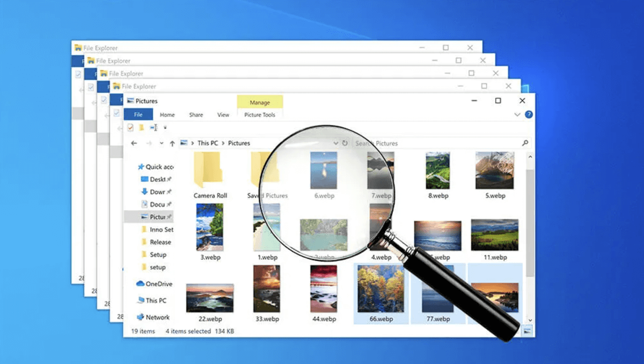This screenshot has width=644, height=364.
Task: Open Customize Quick Access Toolbar dropdown
Action: [x=165, y=128]
